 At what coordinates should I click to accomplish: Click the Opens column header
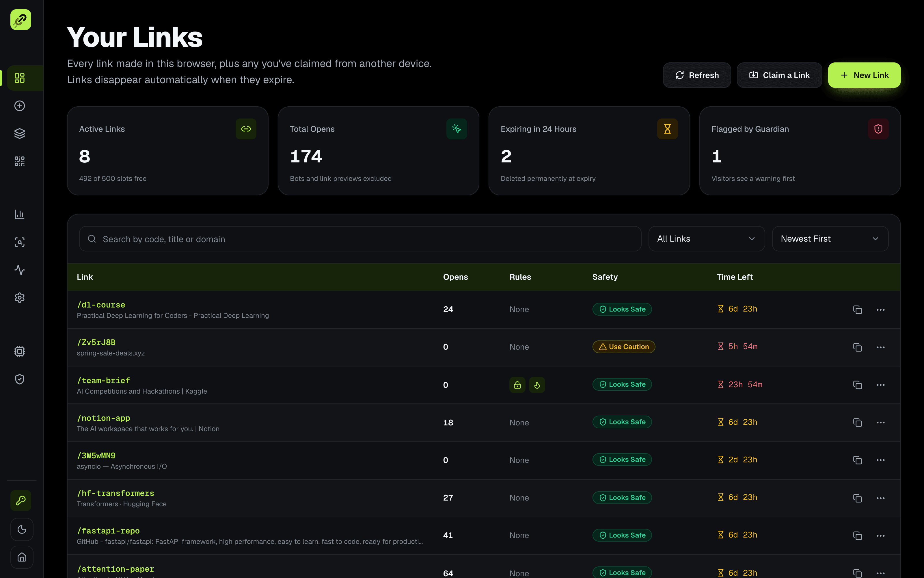456,277
